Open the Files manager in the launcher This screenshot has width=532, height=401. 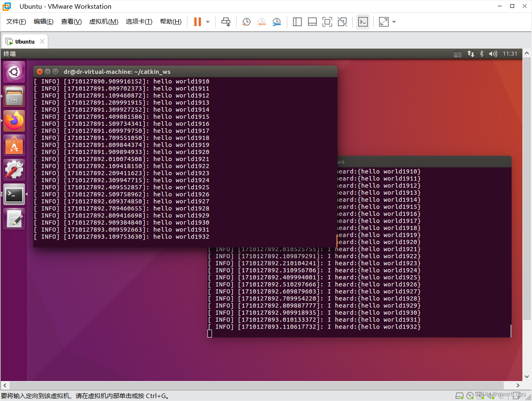point(14,96)
